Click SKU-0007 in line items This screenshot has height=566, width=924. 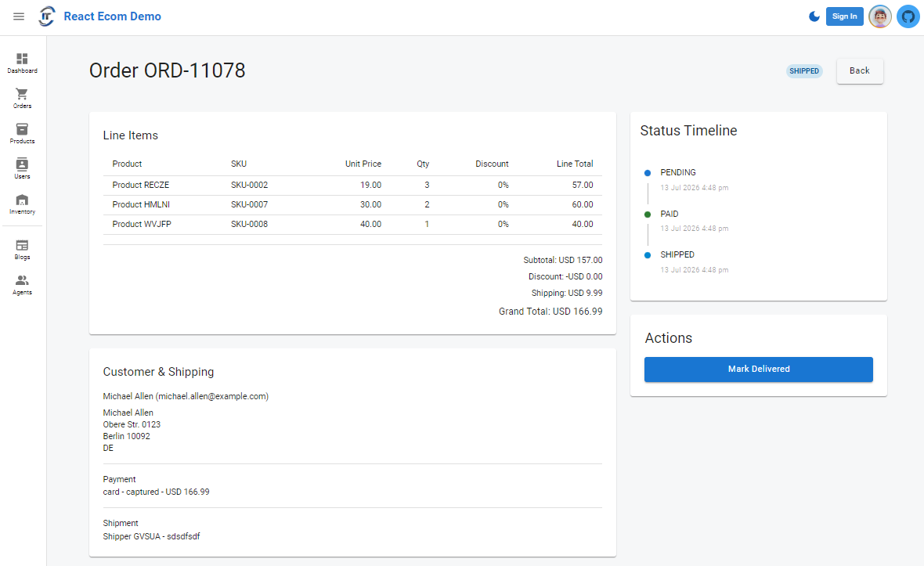pyautogui.click(x=249, y=204)
